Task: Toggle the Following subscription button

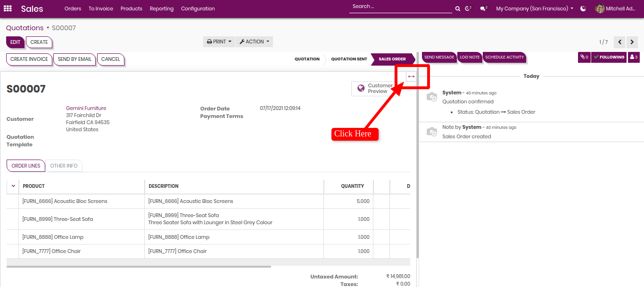Action: pyautogui.click(x=609, y=57)
